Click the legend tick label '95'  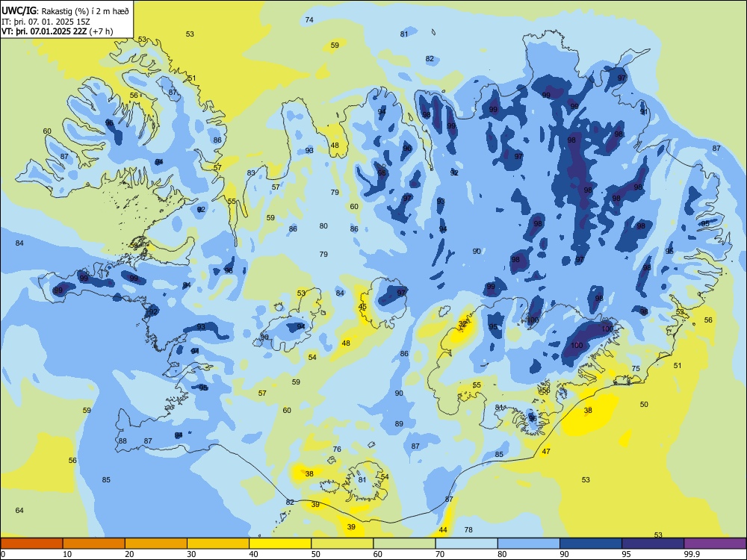(626, 554)
